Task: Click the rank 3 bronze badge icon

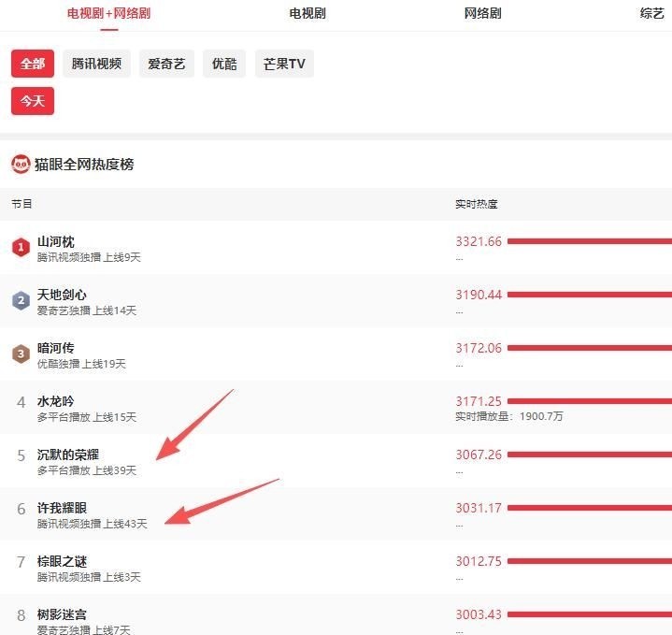Action: (x=21, y=354)
